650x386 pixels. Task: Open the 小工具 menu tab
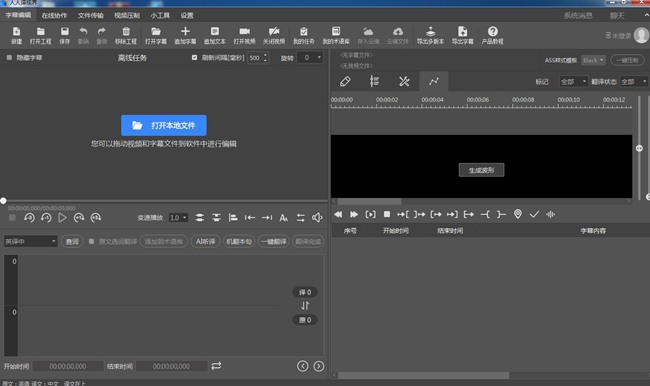point(160,15)
